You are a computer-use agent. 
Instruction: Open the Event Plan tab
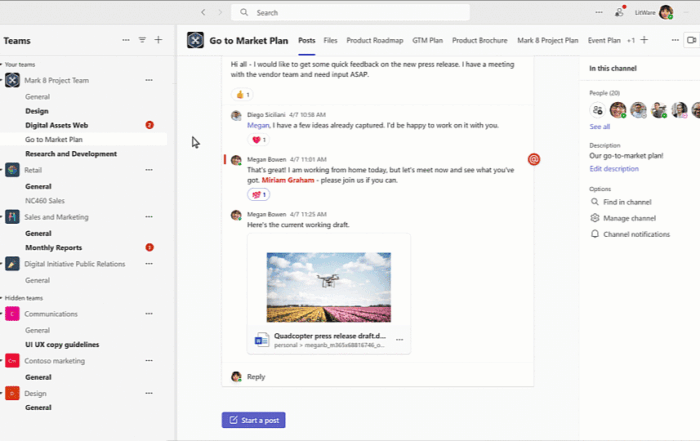(x=604, y=40)
